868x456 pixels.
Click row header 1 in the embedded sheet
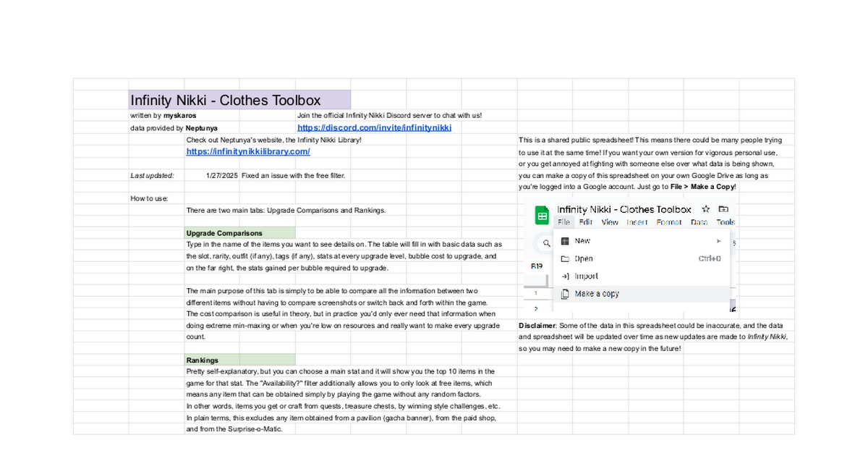pyautogui.click(x=536, y=294)
